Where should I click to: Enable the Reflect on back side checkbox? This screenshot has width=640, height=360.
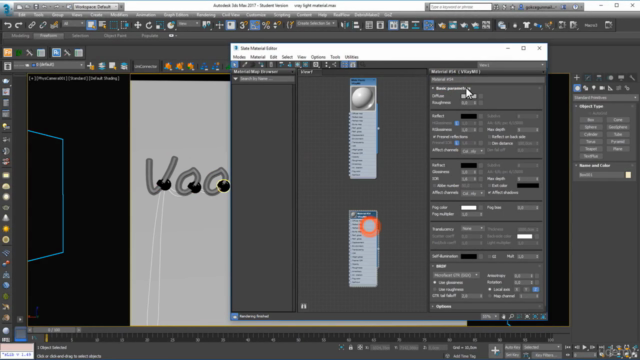[490, 137]
